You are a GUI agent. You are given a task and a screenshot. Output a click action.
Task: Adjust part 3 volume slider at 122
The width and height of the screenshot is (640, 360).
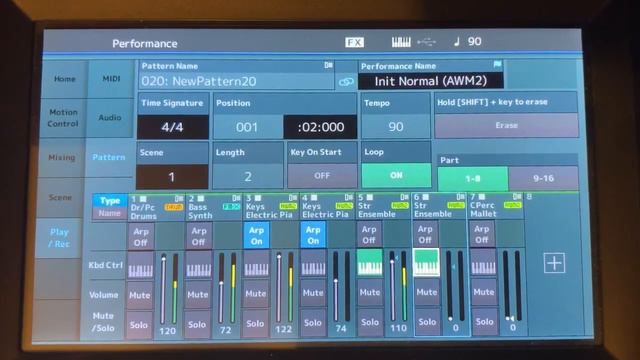[x=279, y=288]
